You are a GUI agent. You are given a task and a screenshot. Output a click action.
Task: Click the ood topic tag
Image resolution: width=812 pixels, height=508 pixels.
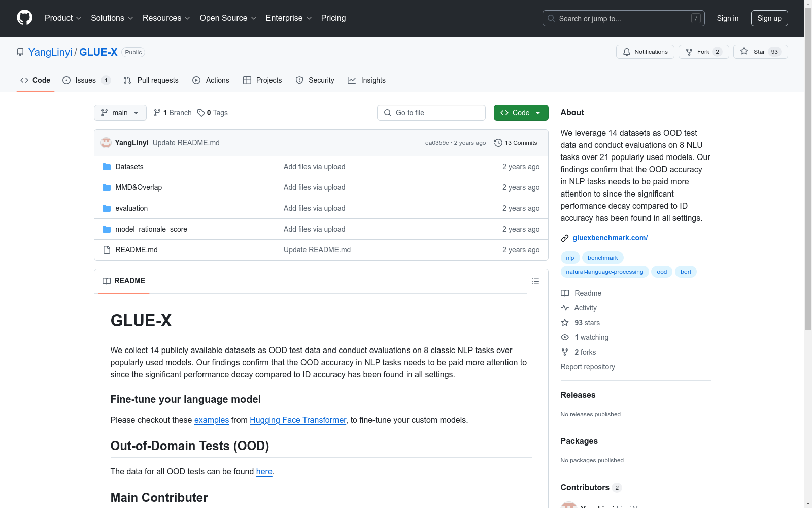[x=662, y=272]
